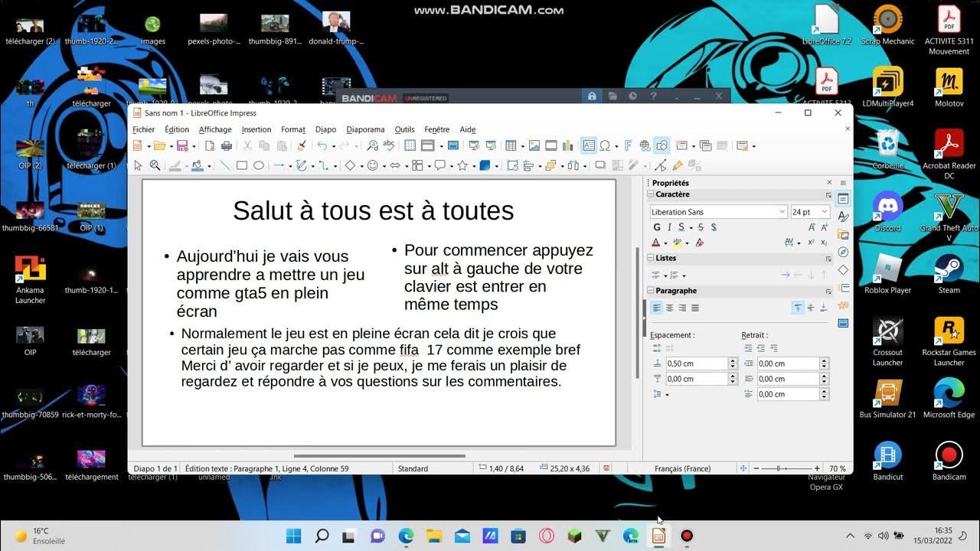Select the Rectangle drawing tool

tap(242, 165)
